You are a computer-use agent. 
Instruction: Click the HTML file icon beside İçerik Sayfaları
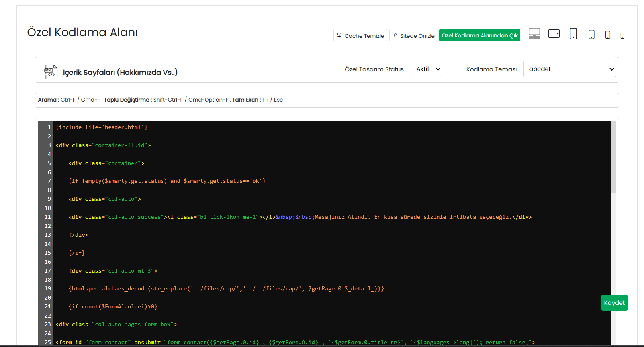(x=51, y=72)
